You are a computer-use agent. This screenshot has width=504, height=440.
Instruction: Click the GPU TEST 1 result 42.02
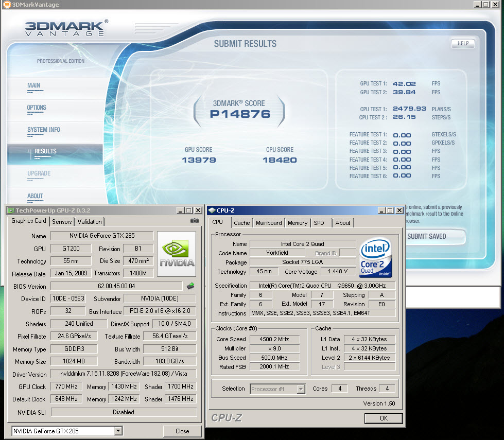404,83
